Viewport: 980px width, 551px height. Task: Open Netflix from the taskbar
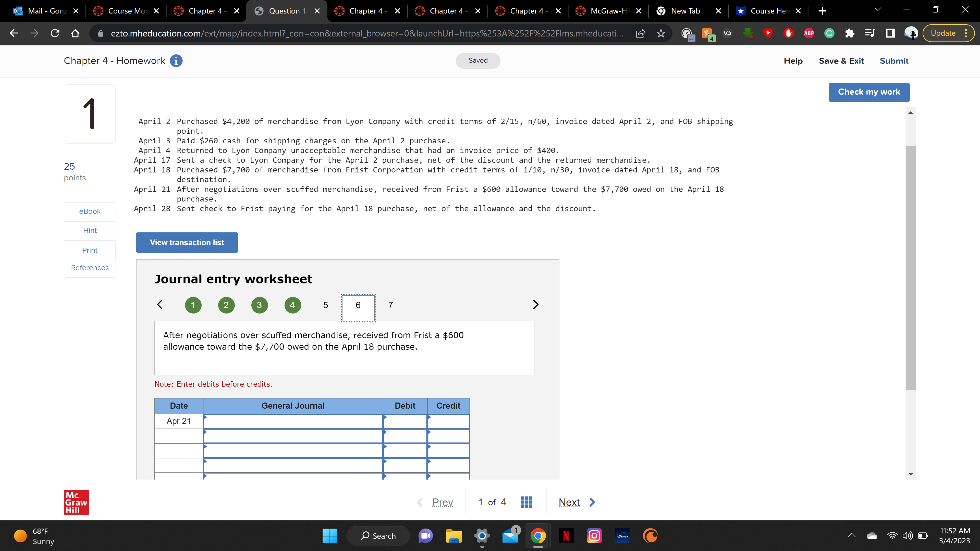[566, 536]
